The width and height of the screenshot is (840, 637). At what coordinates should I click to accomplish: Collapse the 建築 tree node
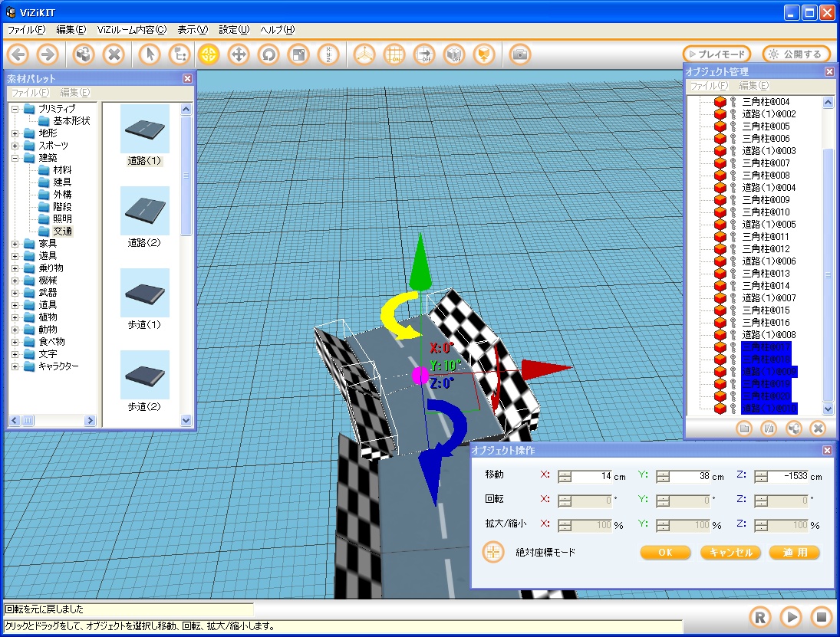[x=15, y=158]
